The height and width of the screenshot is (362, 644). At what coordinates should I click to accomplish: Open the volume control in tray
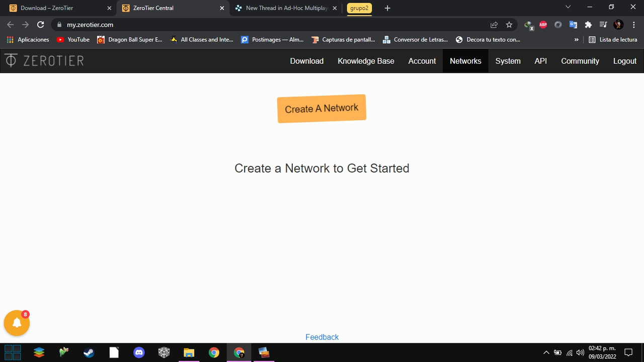(x=581, y=352)
